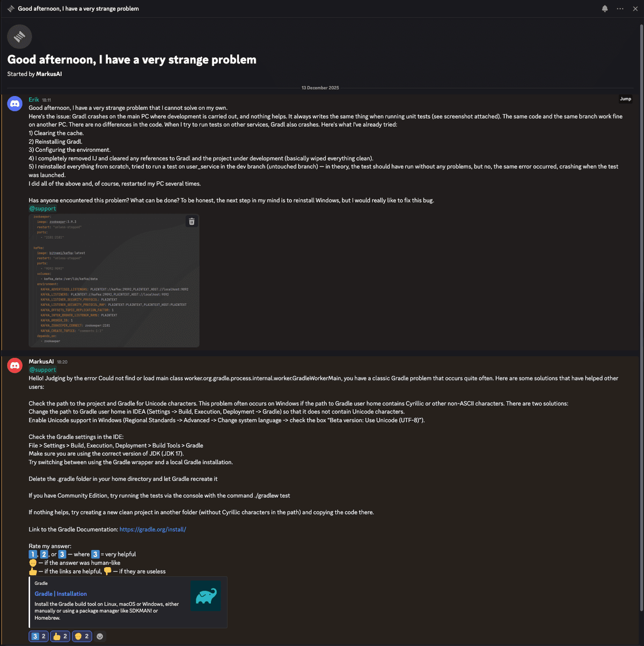Select the large forum post icon
Screen dimensions: 644x646
tap(19, 36)
